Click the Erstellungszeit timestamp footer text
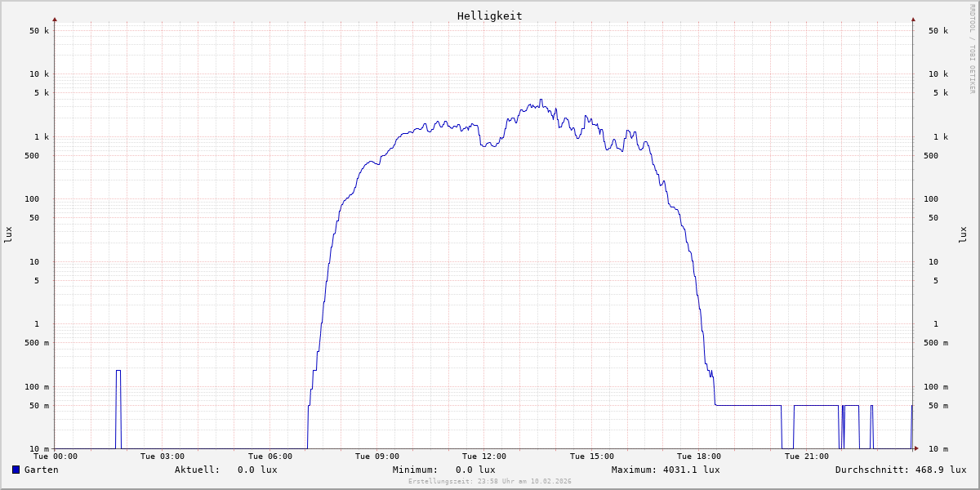Image resolution: width=980 pixels, height=490 pixels. (x=490, y=481)
